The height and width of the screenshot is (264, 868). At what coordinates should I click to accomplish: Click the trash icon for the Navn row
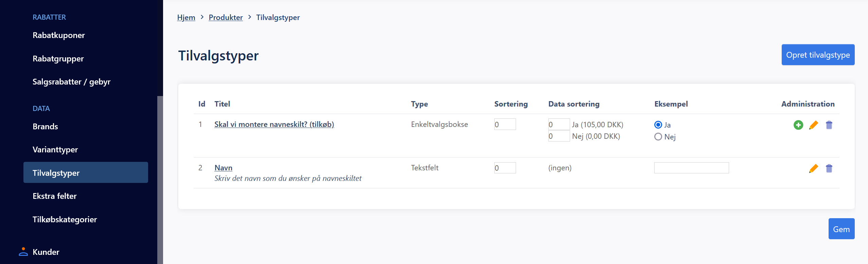829,168
